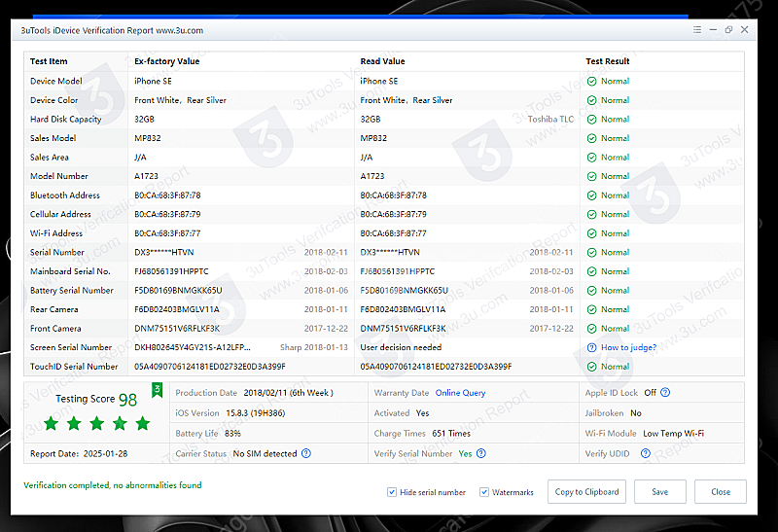The height and width of the screenshot is (532, 778).
Task: Click the Cellular Address Normal check icon
Action: [591, 214]
